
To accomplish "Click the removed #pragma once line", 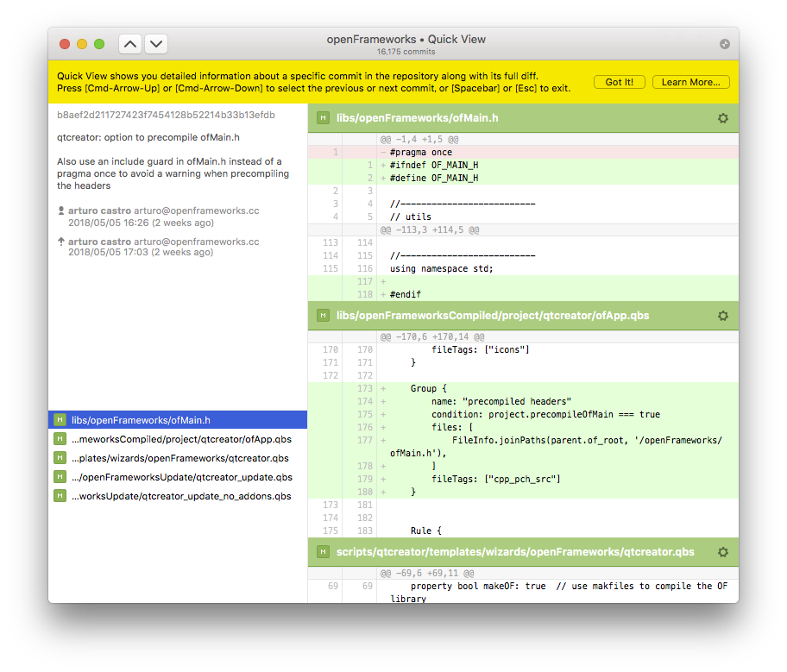I will click(x=420, y=152).
